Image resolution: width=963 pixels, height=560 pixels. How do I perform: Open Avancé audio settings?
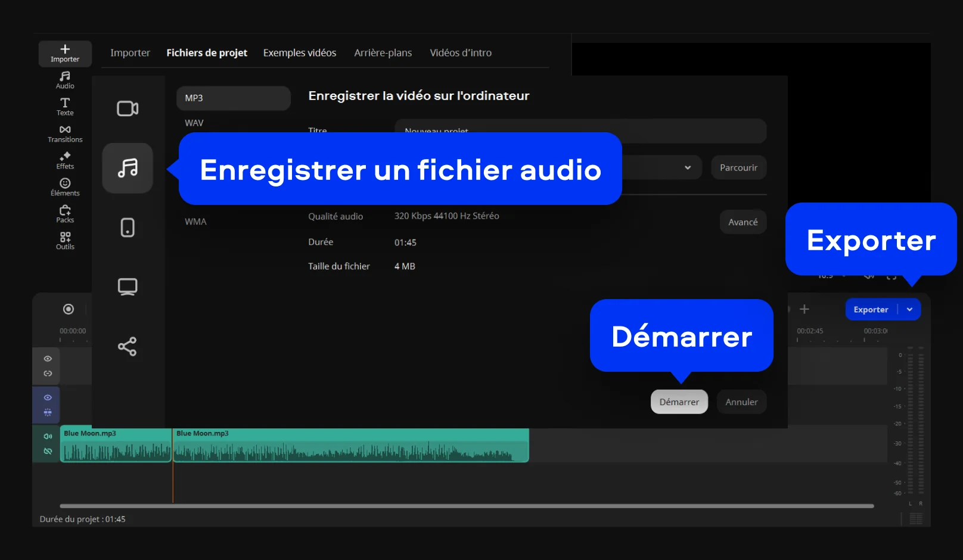click(743, 222)
